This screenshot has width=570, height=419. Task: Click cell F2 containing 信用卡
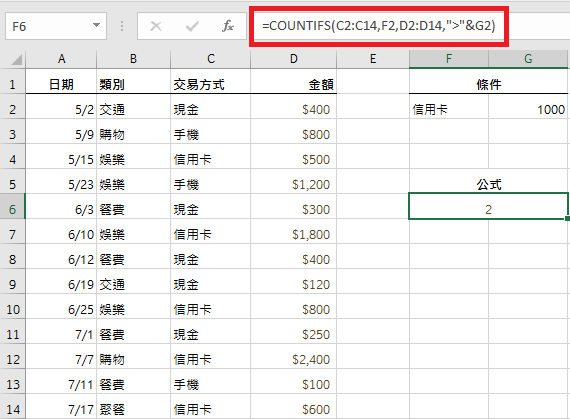pyautogui.click(x=449, y=109)
